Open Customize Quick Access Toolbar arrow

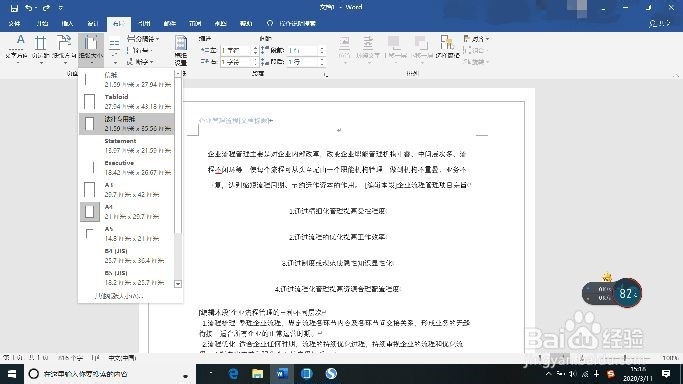61,8
